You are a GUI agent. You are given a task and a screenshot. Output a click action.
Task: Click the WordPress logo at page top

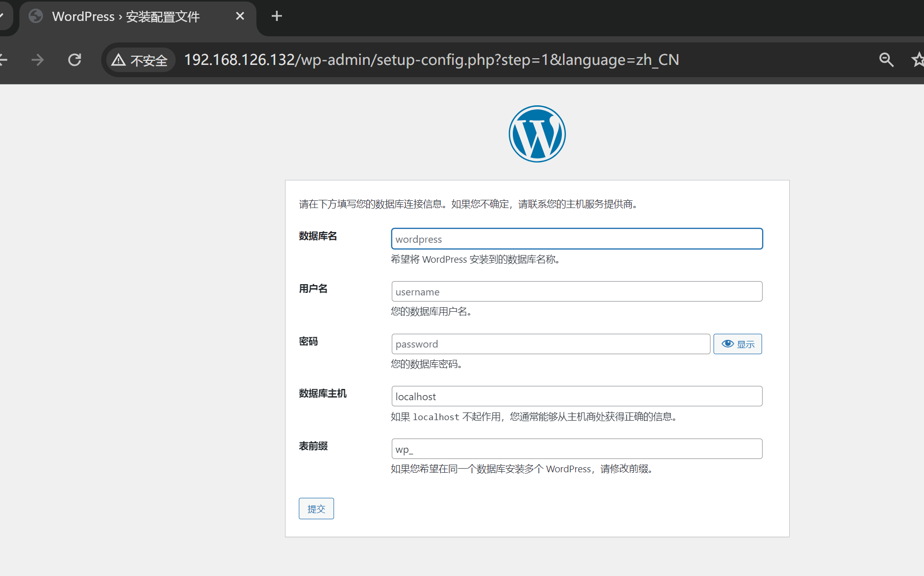click(537, 134)
